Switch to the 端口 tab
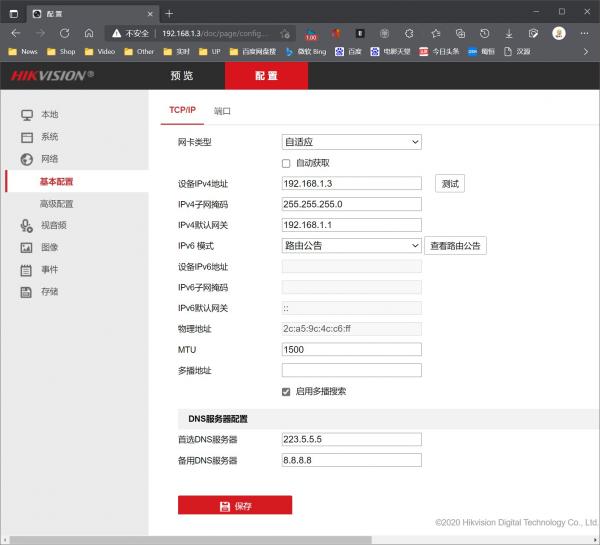Image resolution: width=600 pixels, height=545 pixels. pyautogui.click(x=222, y=111)
